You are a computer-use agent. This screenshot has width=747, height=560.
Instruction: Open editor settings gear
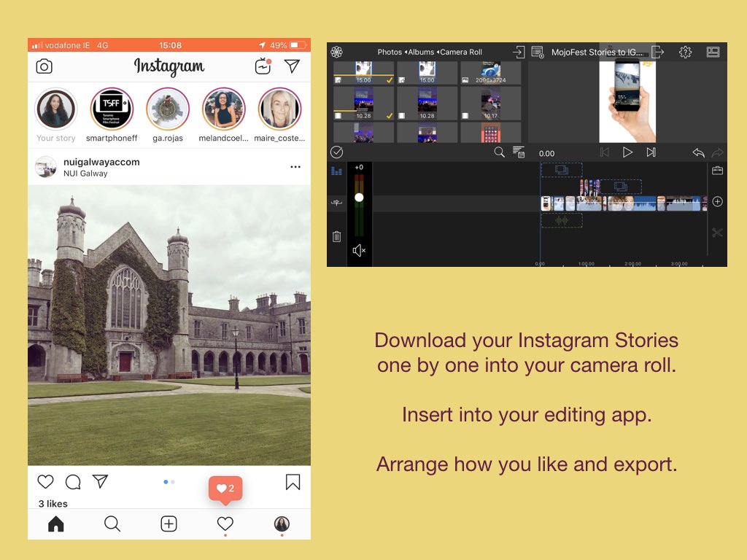pyautogui.click(x=685, y=52)
